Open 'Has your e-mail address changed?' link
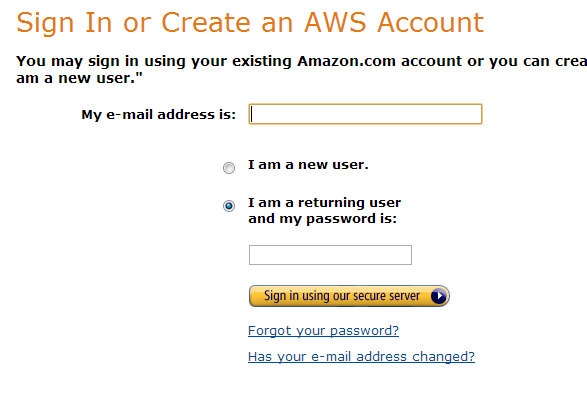Viewport: 587px width, 395px height. coord(361,357)
